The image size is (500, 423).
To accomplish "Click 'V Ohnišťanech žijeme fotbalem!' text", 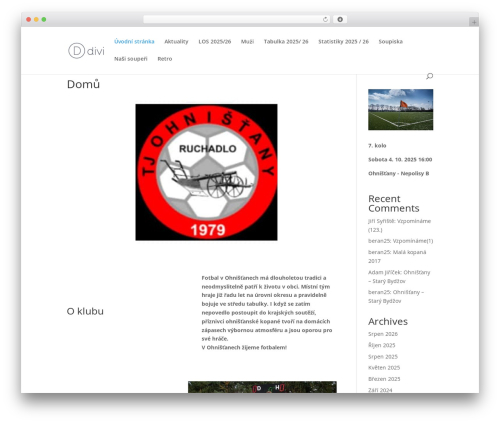I will 244,347.
